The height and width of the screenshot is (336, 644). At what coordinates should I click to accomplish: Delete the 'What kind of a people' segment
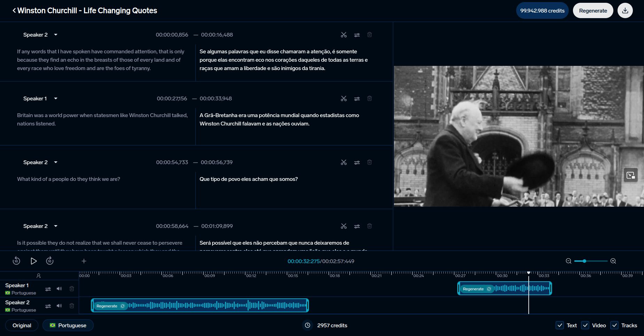point(370,162)
